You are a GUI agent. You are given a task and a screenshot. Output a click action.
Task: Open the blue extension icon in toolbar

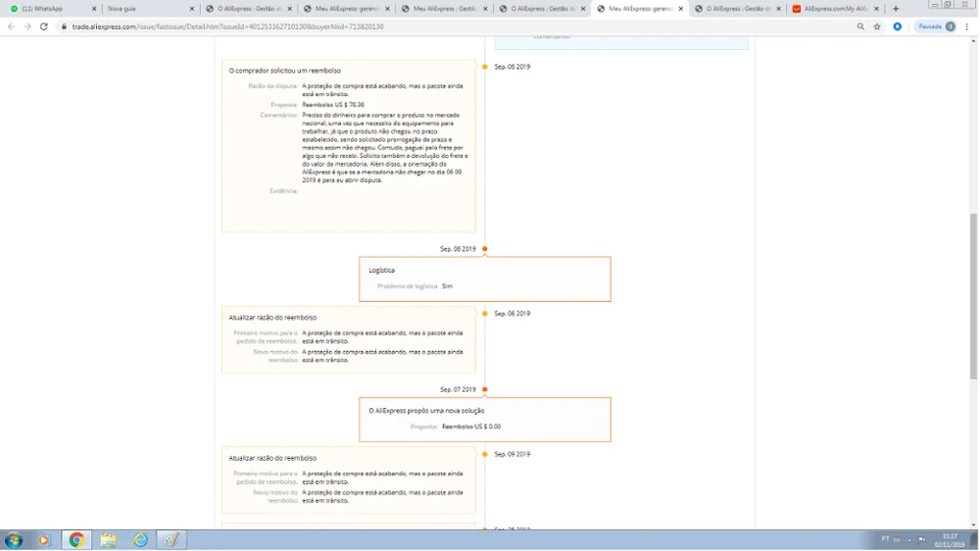(x=898, y=26)
